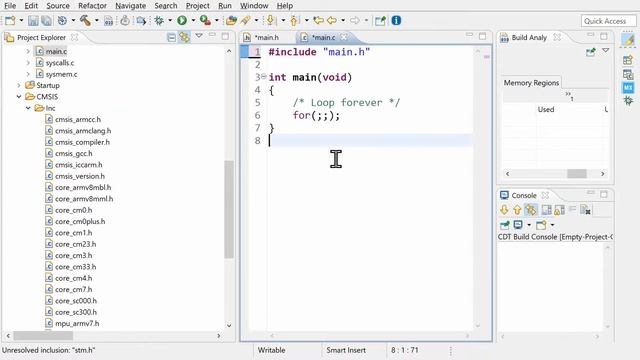The height and width of the screenshot is (360, 640).
Task: Select the Memory Regions tab
Action: click(x=531, y=83)
